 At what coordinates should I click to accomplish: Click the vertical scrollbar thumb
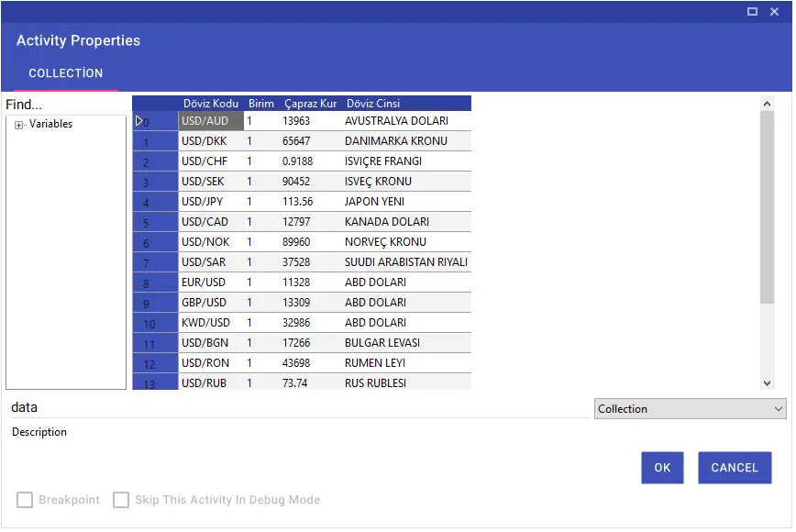(x=768, y=208)
